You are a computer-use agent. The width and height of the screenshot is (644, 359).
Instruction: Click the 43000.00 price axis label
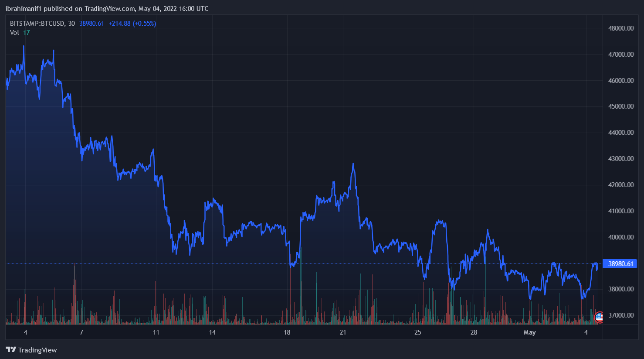[x=620, y=159]
